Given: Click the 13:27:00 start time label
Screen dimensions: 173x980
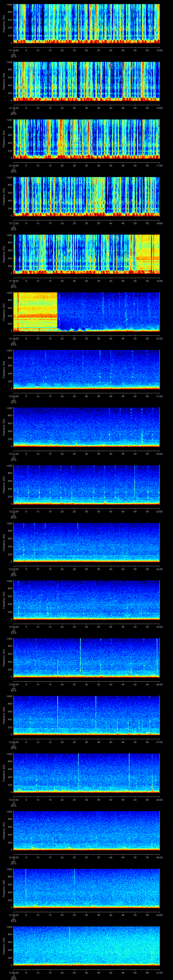Looking at the screenshot, I should tap(13, 799).
